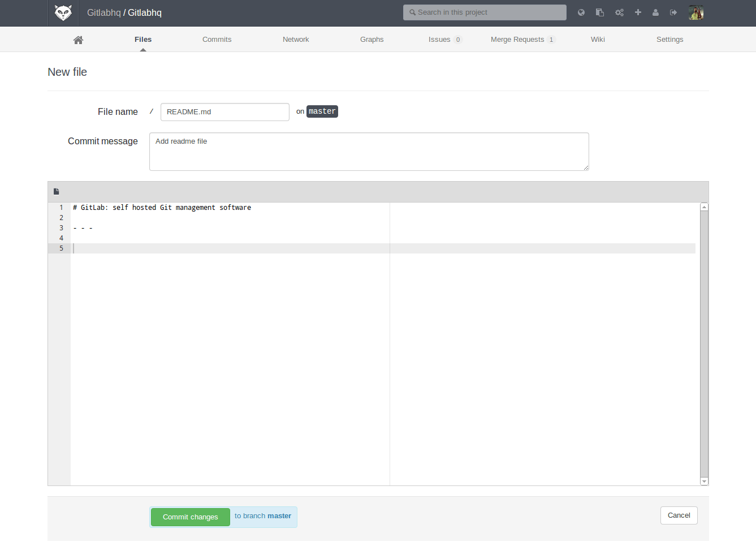
Task: Click inside the Commit message text area
Action: (x=369, y=152)
